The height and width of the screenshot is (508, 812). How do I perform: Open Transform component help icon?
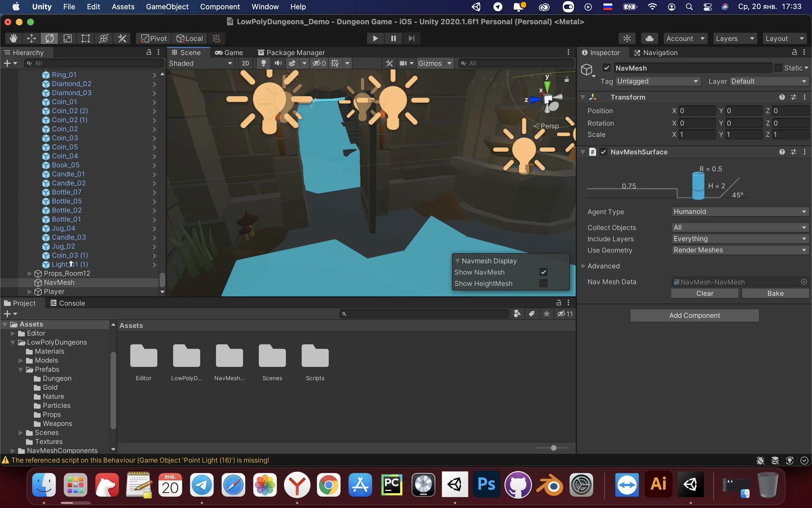click(782, 97)
